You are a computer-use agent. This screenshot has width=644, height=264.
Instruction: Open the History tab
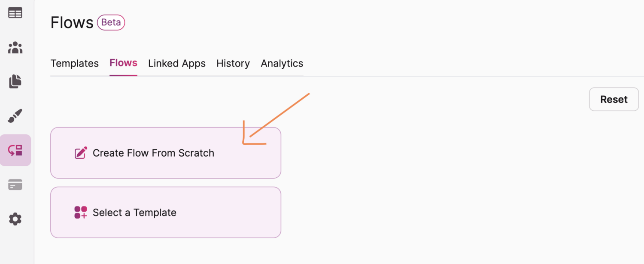(x=233, y=64)
